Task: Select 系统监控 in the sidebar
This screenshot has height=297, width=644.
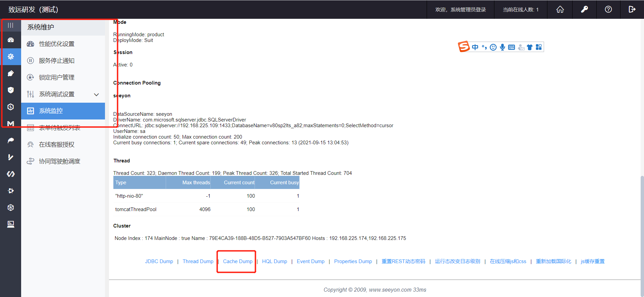Action: point(63,111)
